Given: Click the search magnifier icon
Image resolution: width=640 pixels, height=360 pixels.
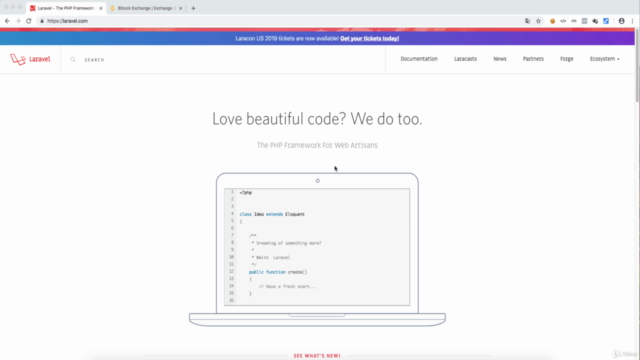Looking at the screenshot, I should (73, 60).
